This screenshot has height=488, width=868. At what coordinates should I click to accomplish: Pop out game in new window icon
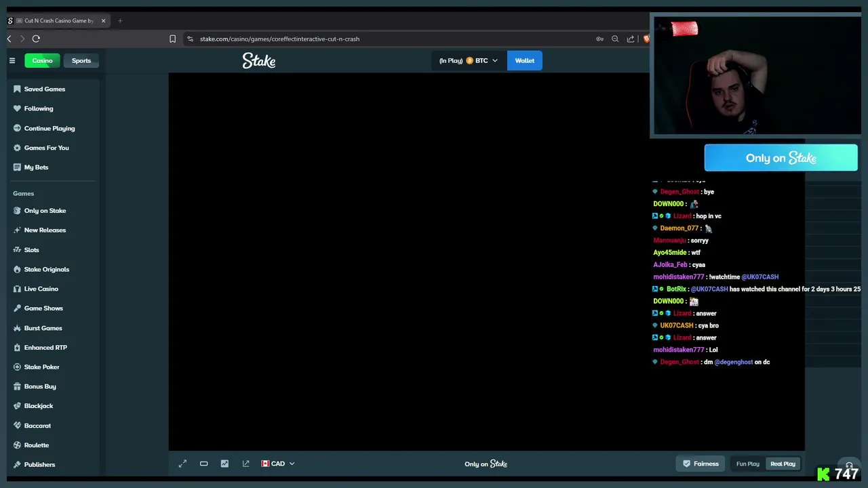pos(245,464)
